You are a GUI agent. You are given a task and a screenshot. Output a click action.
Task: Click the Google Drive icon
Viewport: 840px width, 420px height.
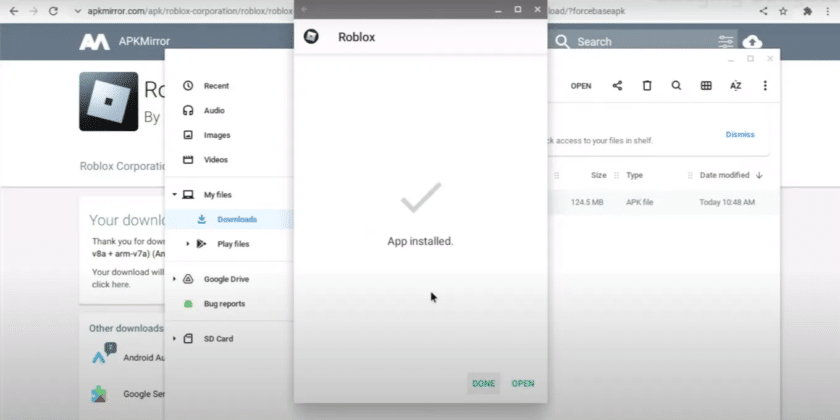[188, 279]
